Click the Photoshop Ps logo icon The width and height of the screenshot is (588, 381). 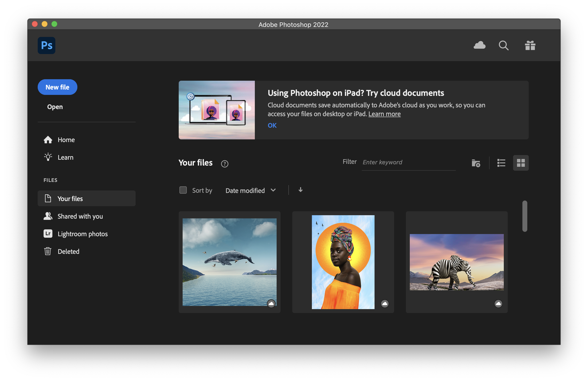[47, 45]
